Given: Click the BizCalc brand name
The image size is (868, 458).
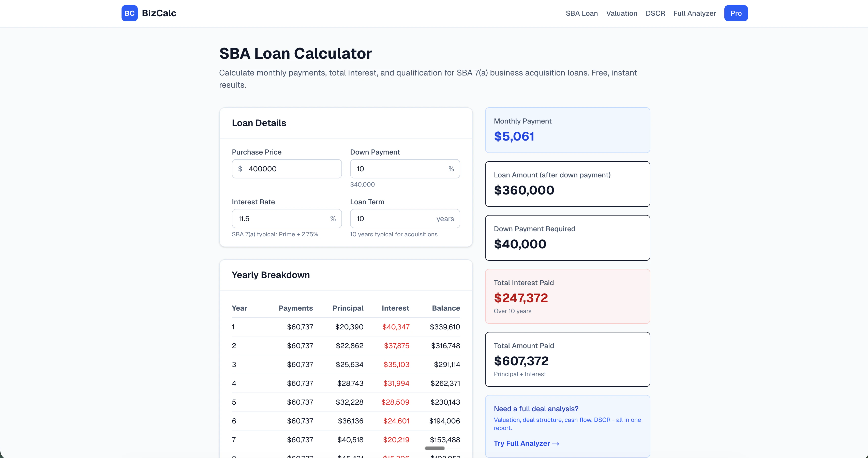Looking at the screenshot, I should pyautogui.click(x=159, y=13).
